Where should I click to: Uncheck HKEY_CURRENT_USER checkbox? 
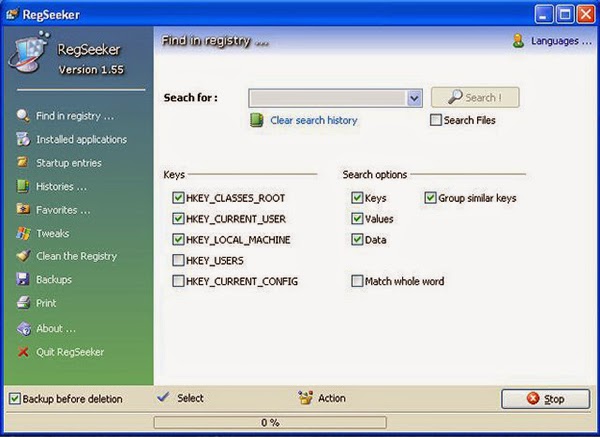coord(178,218)
